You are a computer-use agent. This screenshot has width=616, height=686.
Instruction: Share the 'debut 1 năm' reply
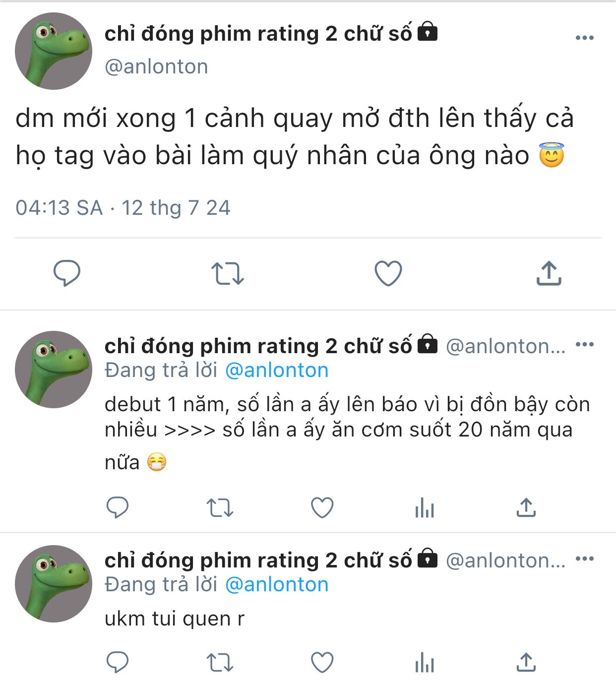click(x=526, y=507)
